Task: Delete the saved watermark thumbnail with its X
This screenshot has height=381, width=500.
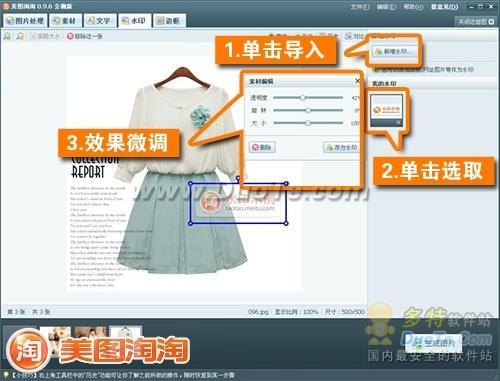Action: pyautogui.click(x=398, y=123)
